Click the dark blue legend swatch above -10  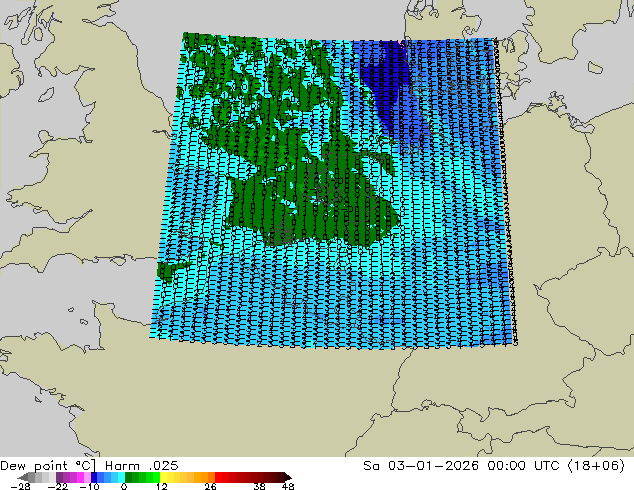tap(94, 477)
